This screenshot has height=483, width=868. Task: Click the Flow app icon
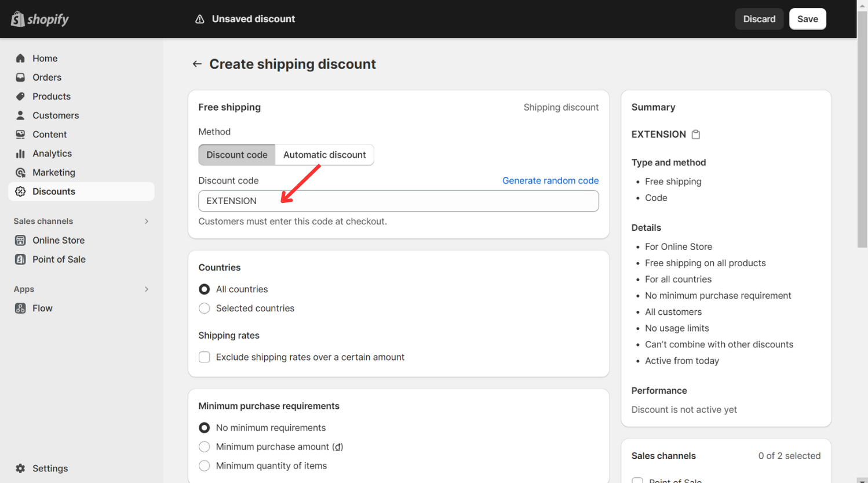tap(20, 308)
